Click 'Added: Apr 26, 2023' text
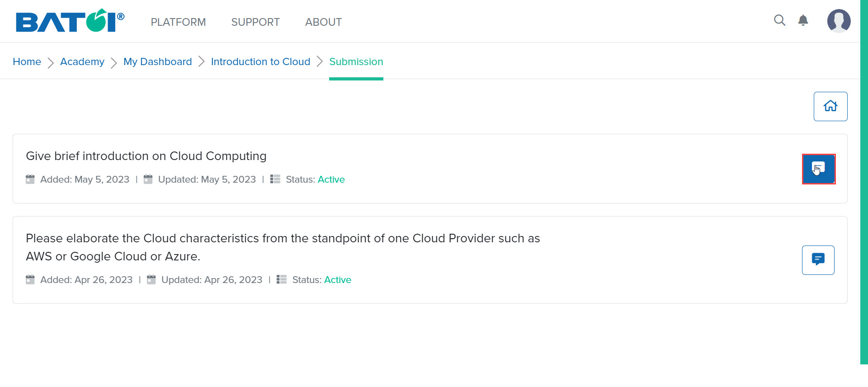 [86, 280]
